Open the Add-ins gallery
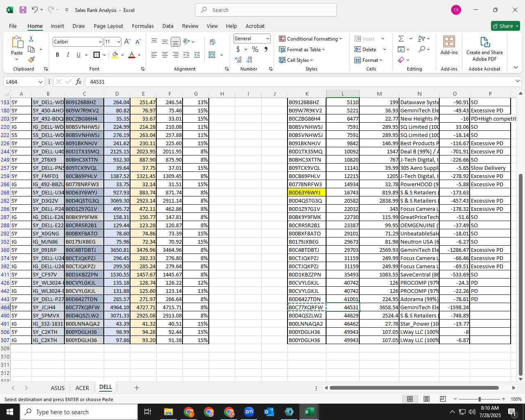Image resolution: width=525 pixels, height=420 pixels. [449, 45]
